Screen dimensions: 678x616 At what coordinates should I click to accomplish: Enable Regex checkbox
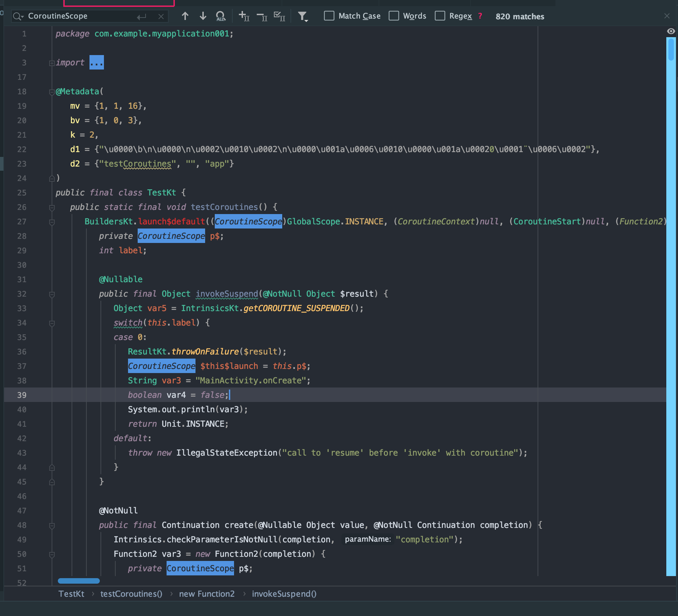coord(440,16)
